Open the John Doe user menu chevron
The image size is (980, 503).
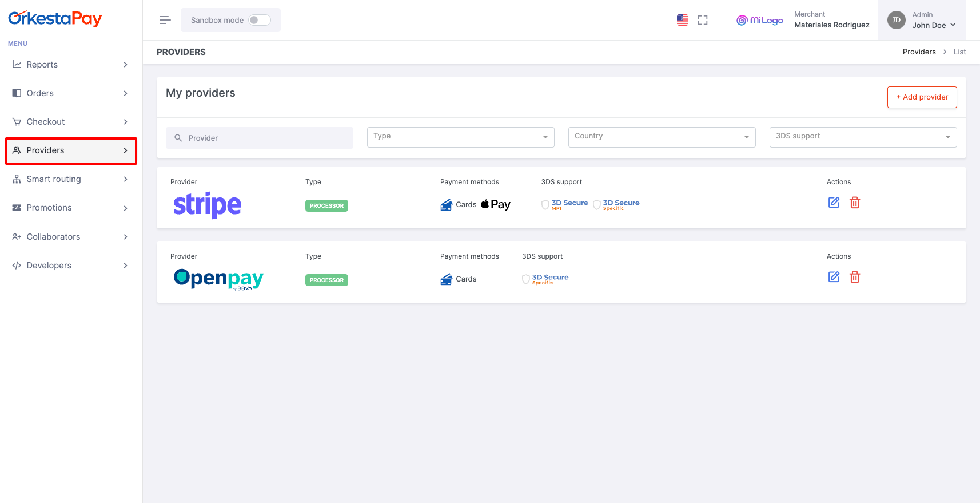point(953,25)
